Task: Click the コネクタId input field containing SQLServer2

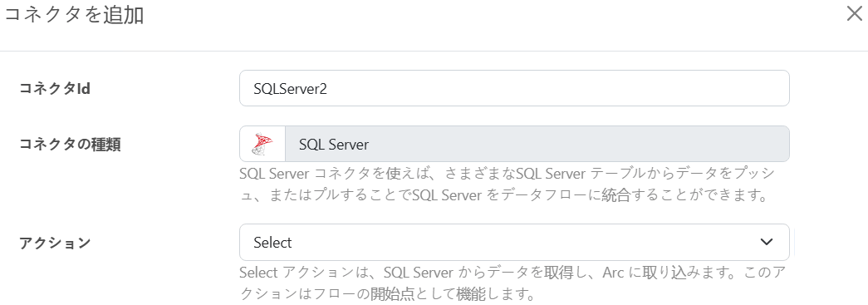Action: click(514, 88)
